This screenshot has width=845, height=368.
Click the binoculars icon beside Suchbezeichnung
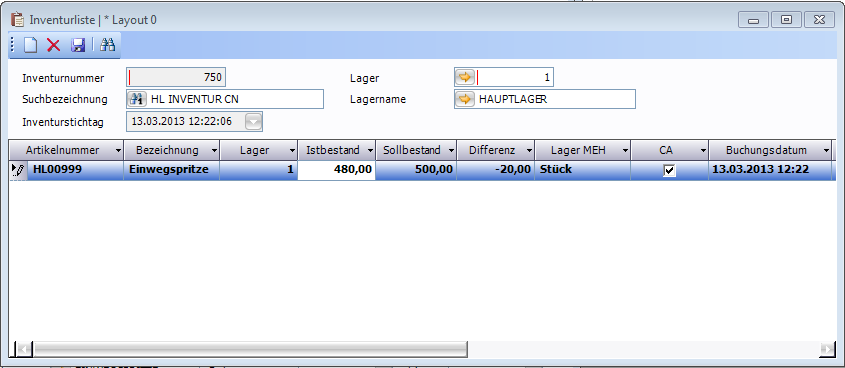(137, 99)
